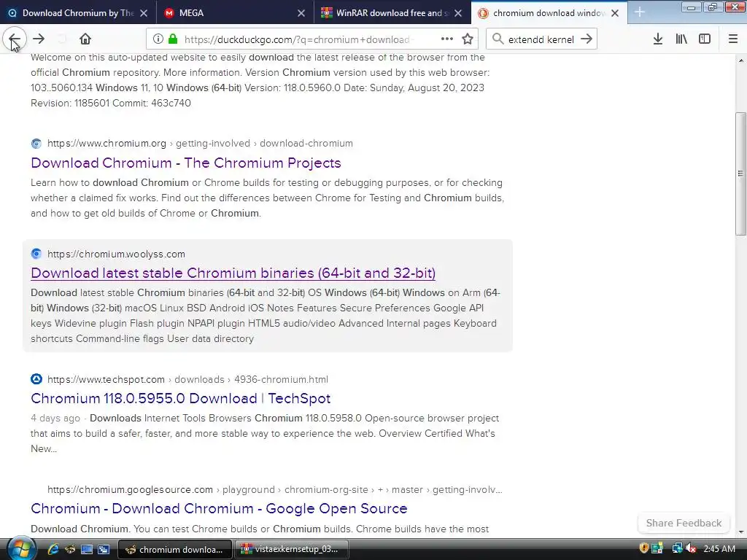Open the Downloads panel arrow icon

coord(658,39)
